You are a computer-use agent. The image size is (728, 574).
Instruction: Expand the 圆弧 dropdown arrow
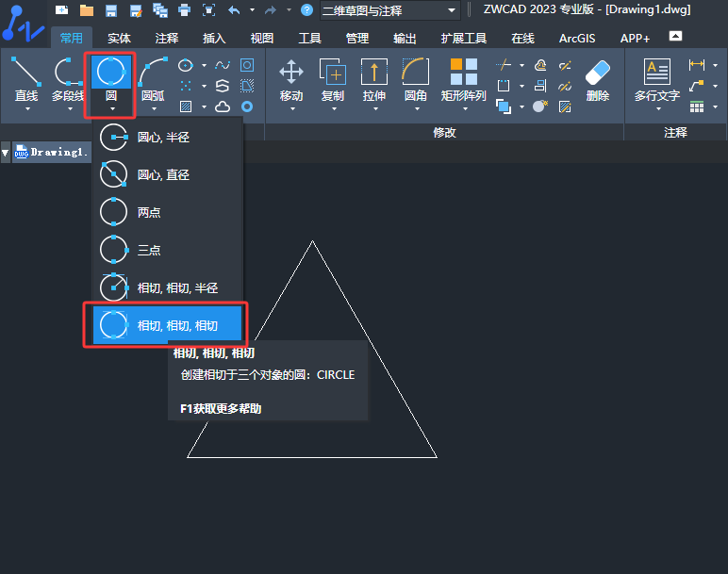[154, 108]
